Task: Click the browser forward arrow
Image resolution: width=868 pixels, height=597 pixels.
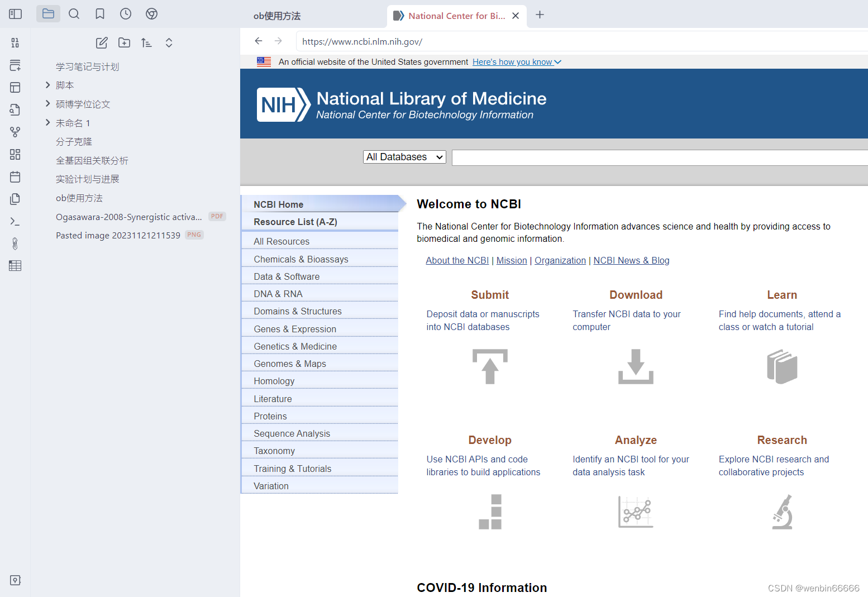Action: tap(278, 41)
